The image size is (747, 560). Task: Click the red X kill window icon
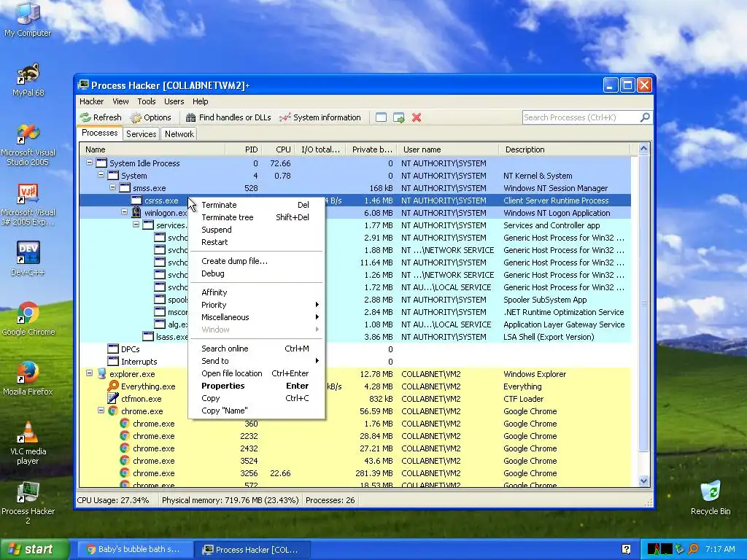[x=417, y=117]
